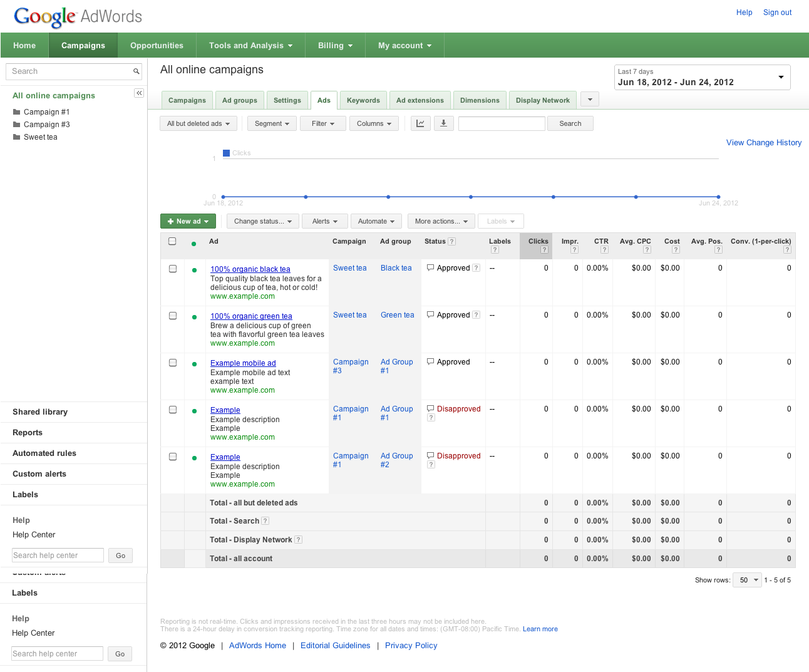Click the folder icon beside Sweet tea
This screenshot has width=809, height=672.
pyautogui.click(x=17, y=137)
